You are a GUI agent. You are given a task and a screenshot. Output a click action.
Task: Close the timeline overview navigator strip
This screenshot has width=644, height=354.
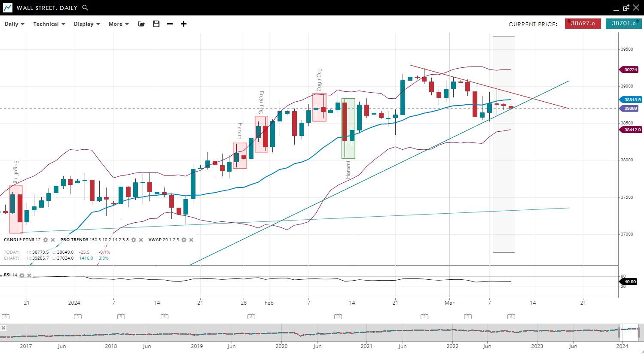coord(3,328)
